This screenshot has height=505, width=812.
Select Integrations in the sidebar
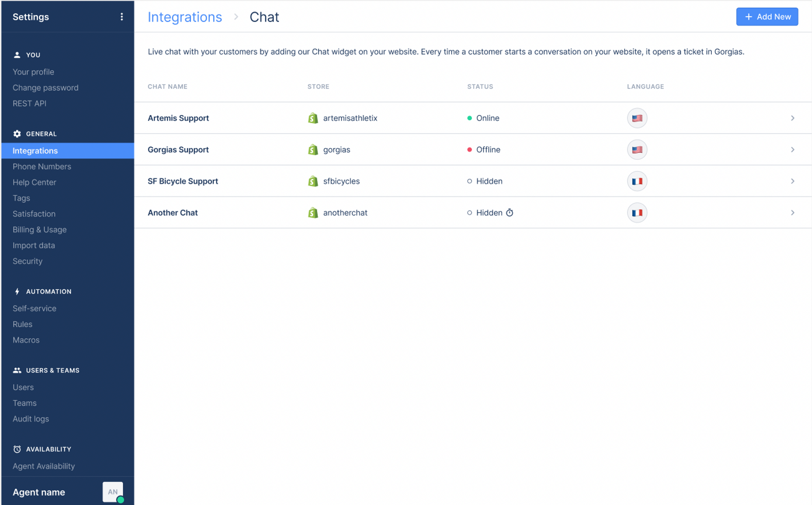click(68, 151)
